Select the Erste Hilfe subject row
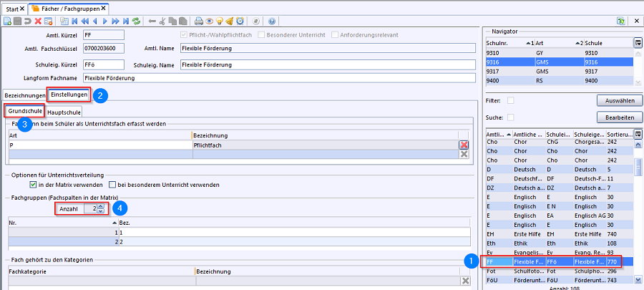The image size is (644, 290). [559, 233]
